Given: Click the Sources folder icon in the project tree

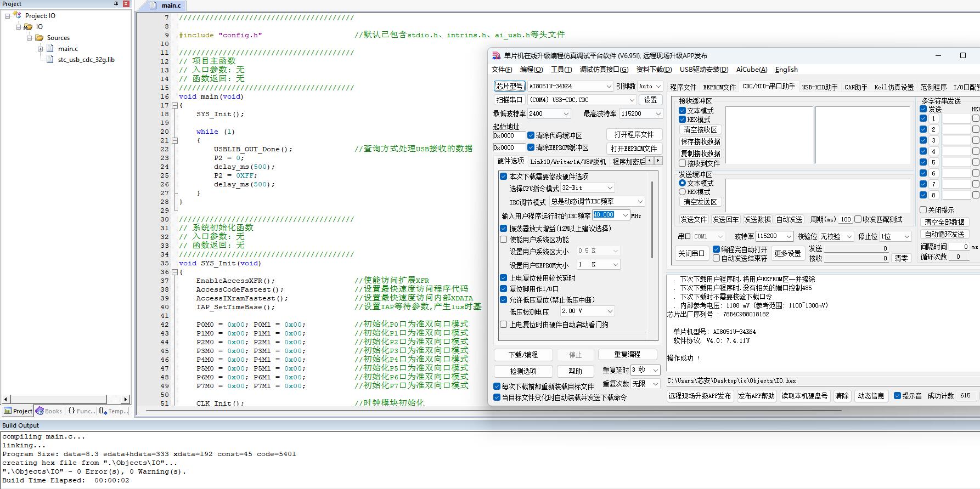Looking at the screenshot, I should [39, 38].
